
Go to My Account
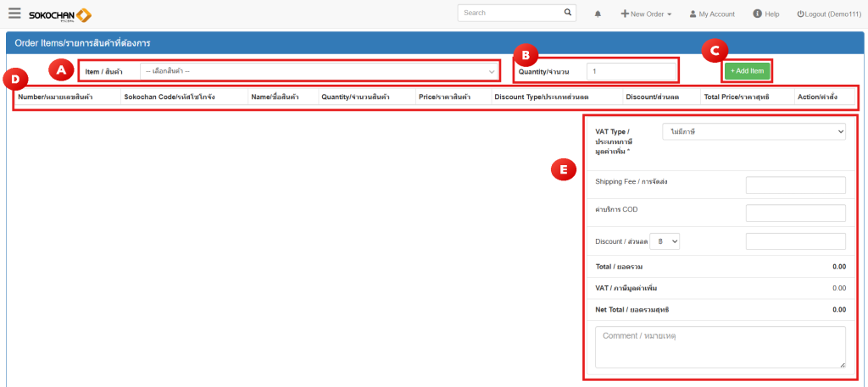[x=711, y=14]
